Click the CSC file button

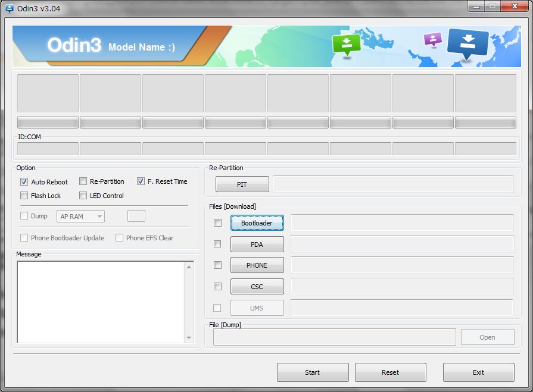point(257,287)
